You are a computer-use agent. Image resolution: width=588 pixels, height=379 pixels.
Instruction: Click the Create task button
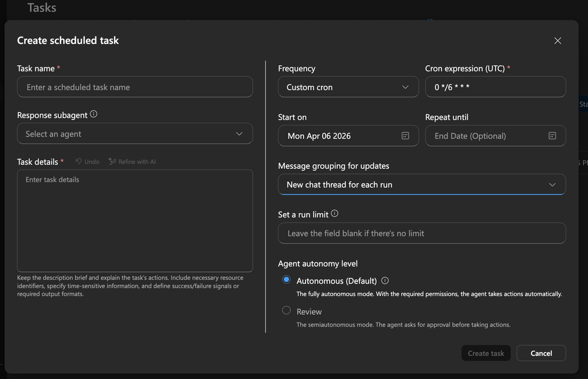tap(486, 353)
